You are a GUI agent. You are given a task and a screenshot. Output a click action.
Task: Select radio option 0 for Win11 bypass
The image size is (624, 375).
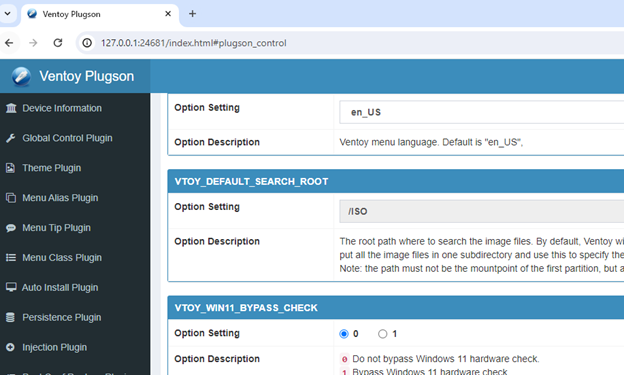[x=344, y=334]
